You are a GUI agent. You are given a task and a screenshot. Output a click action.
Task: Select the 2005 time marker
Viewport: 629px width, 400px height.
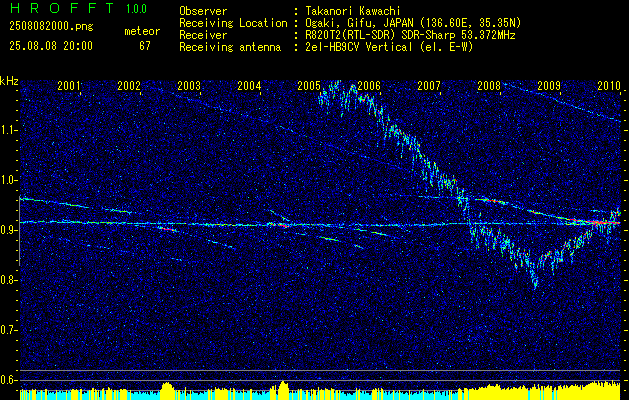(x=309, y=85)
